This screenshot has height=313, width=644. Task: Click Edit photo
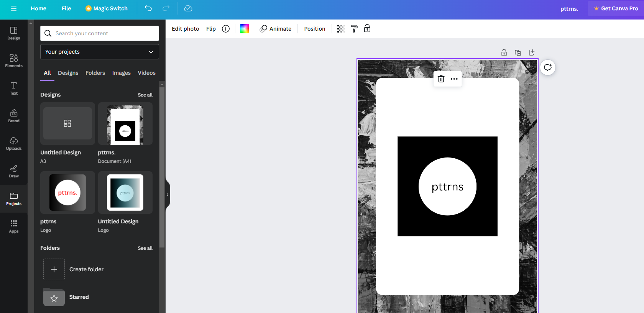[x=186, y=29]
